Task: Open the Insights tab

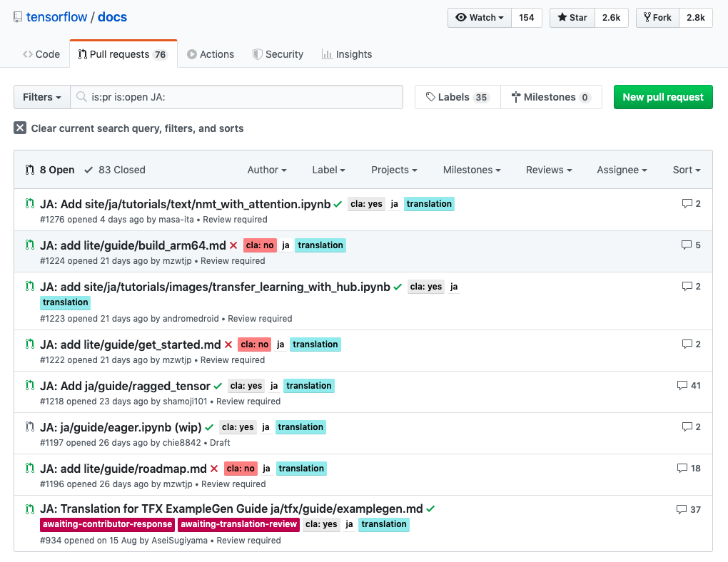Action: point(347,54)
